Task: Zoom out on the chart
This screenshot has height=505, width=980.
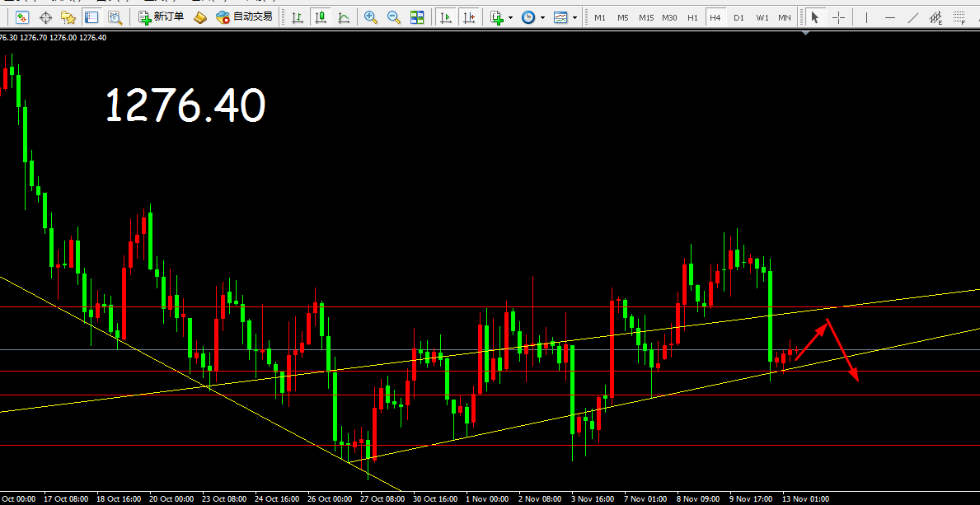Action: pyautogui.click(x=394, y=17)
